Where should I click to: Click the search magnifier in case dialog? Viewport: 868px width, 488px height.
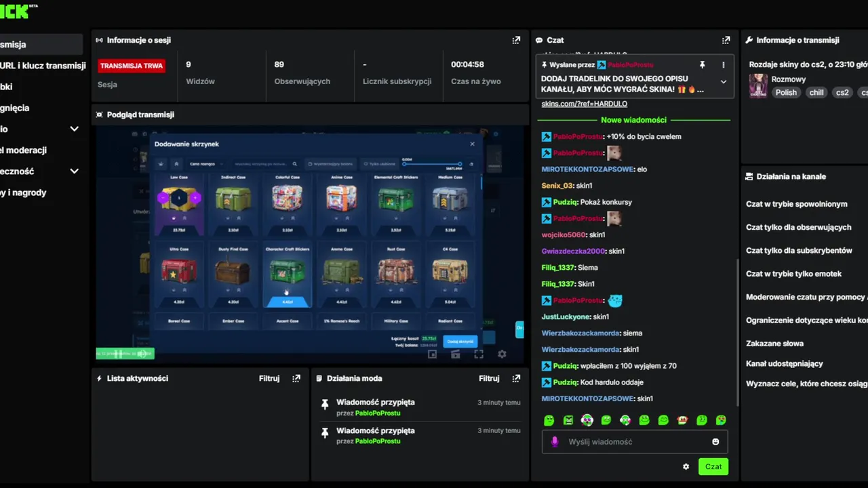point(294,164)
